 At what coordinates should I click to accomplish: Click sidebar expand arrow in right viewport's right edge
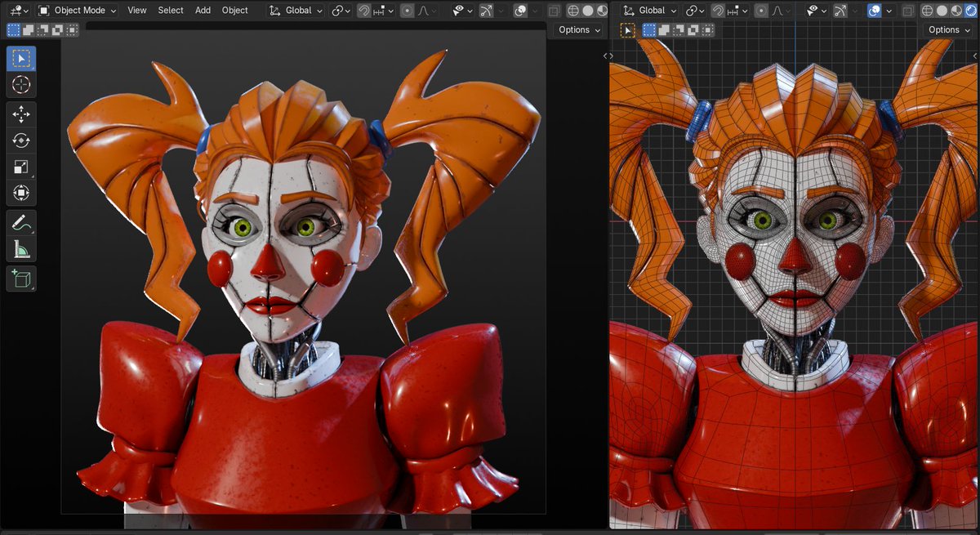click(974, 56)
